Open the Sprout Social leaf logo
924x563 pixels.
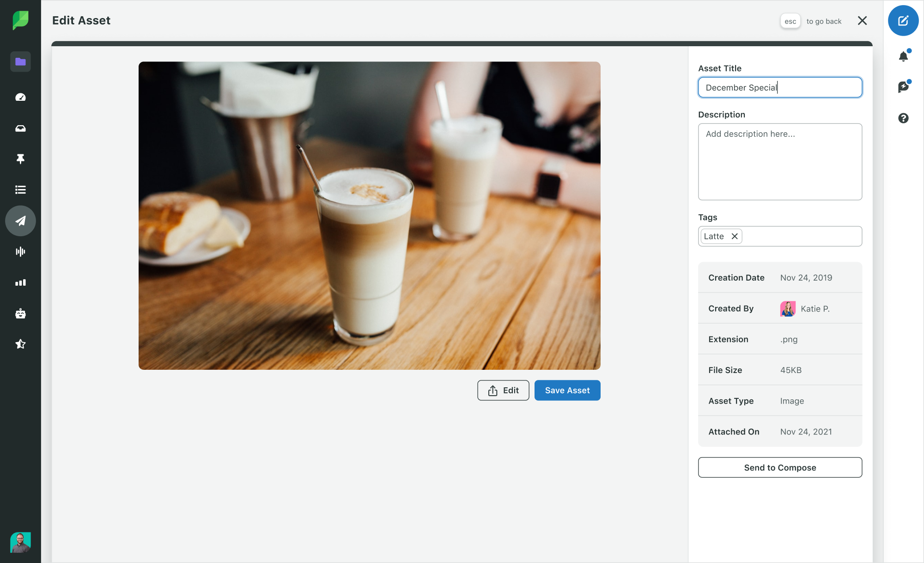point(20,20)
